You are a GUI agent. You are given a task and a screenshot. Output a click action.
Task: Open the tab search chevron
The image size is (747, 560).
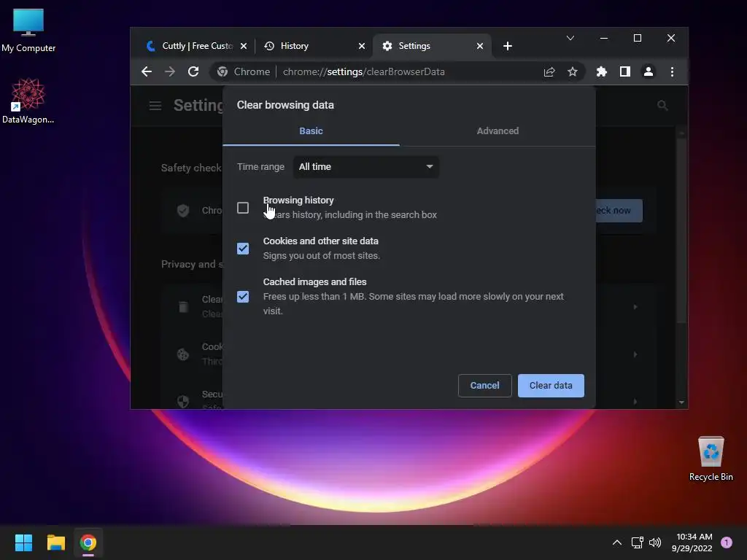570,38
